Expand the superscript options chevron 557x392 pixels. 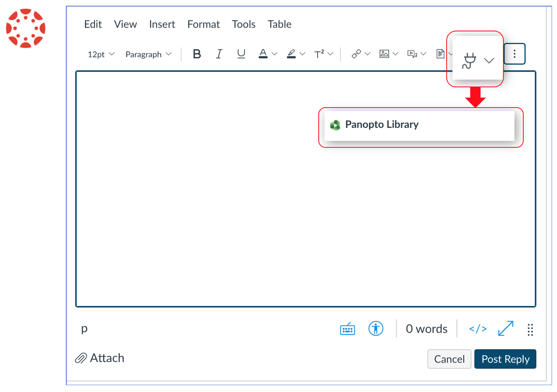(x=330, y=54)
